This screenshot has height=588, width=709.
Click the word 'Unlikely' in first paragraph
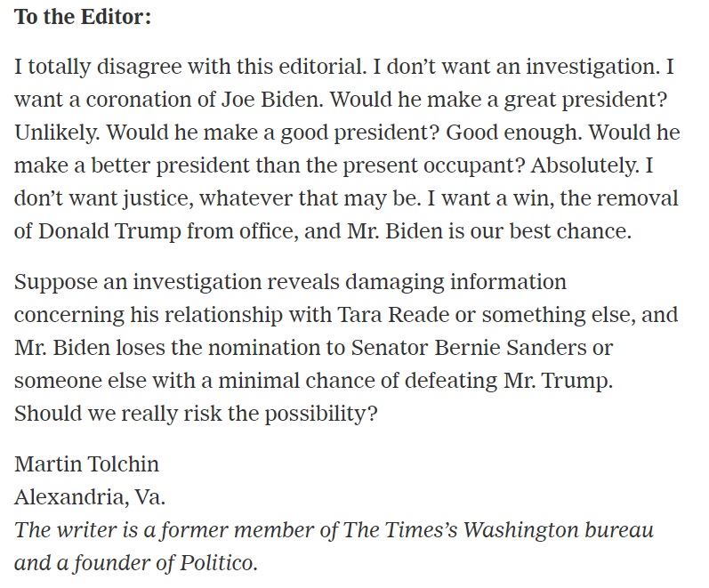click(x=52, y=133)
